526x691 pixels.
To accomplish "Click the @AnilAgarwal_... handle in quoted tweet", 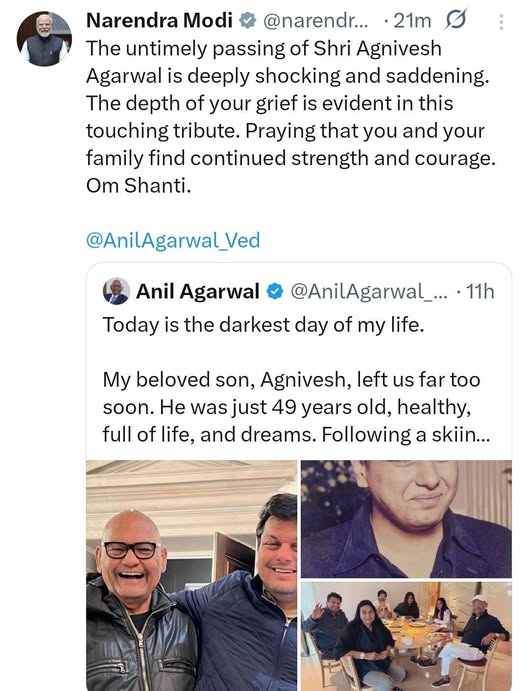I will [369, 292].
